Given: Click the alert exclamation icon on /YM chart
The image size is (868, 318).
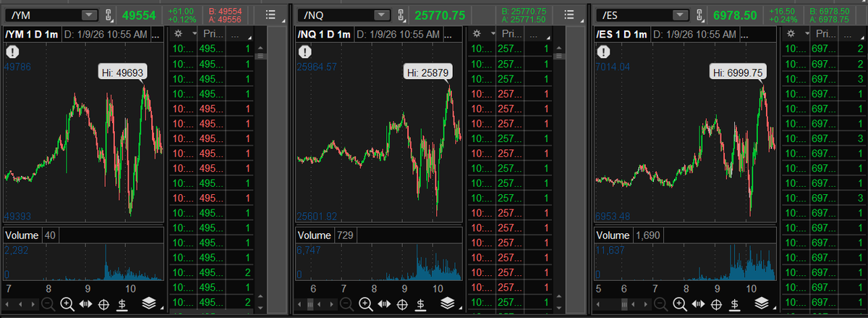Looking at the screenshot, I should [13, 51].
